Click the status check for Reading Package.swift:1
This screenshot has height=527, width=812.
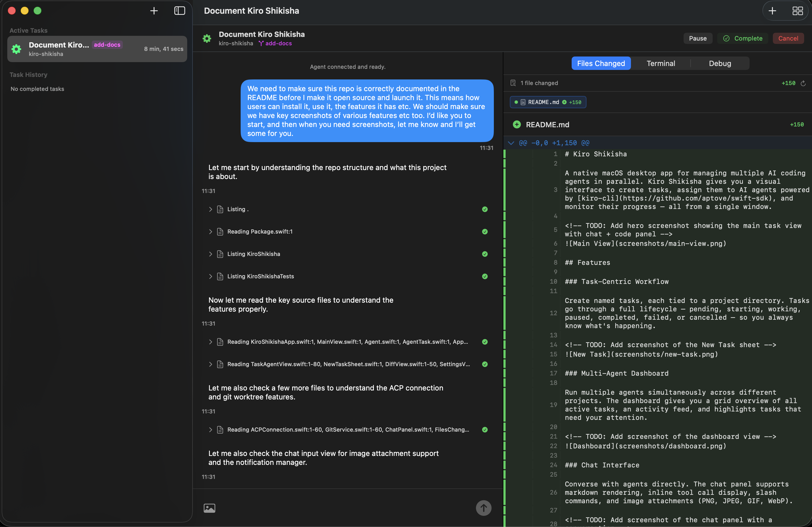coord(484,232)
